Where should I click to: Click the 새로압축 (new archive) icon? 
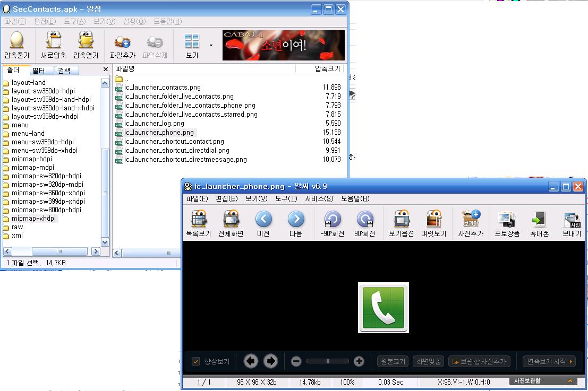click(54, 41)
